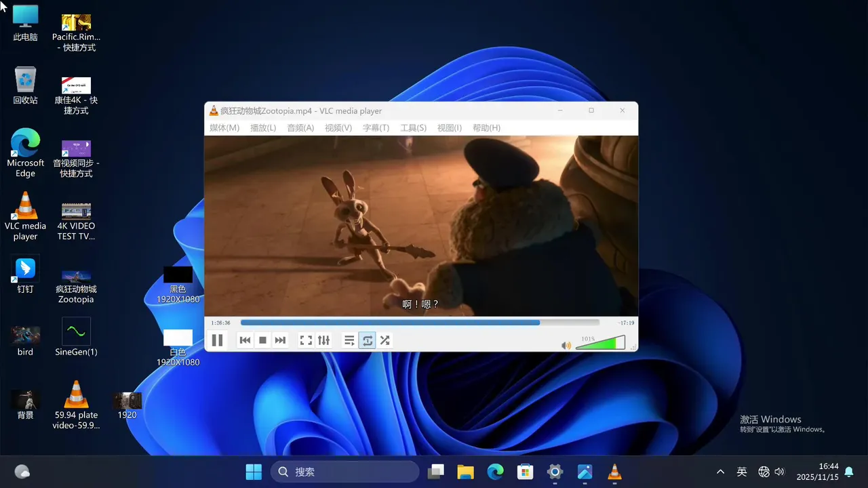Open VLC extended settings equalizer icon

pyautogui.click(x=323, y=340)
